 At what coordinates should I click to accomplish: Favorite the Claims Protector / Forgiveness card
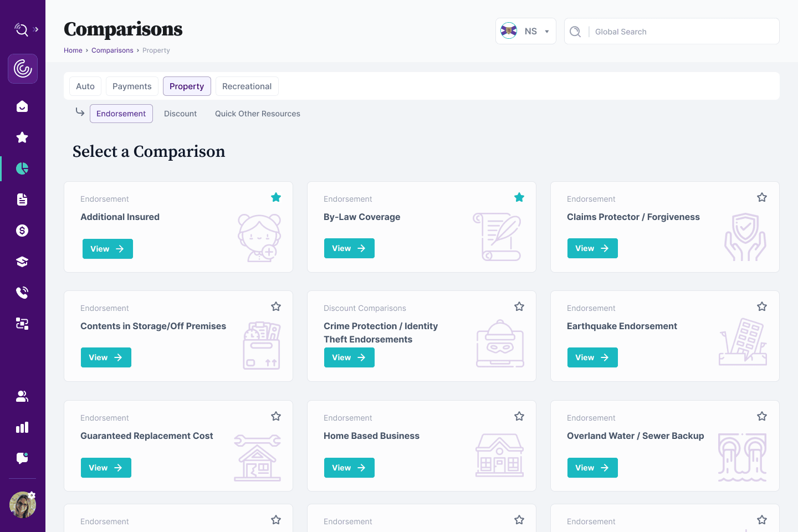tap(762, 197)
